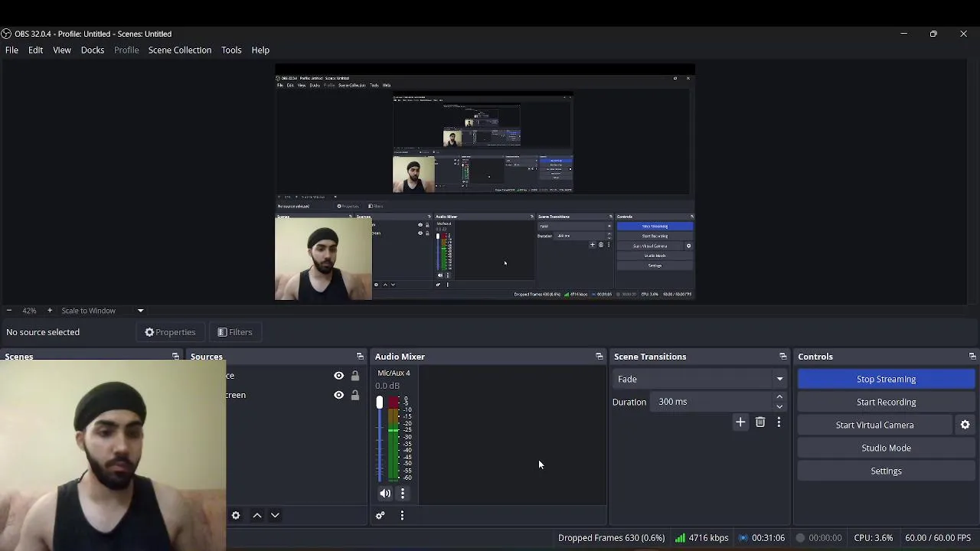
Task: Toggle lock on the source ending 'creen'
Action: coord(354,395)
